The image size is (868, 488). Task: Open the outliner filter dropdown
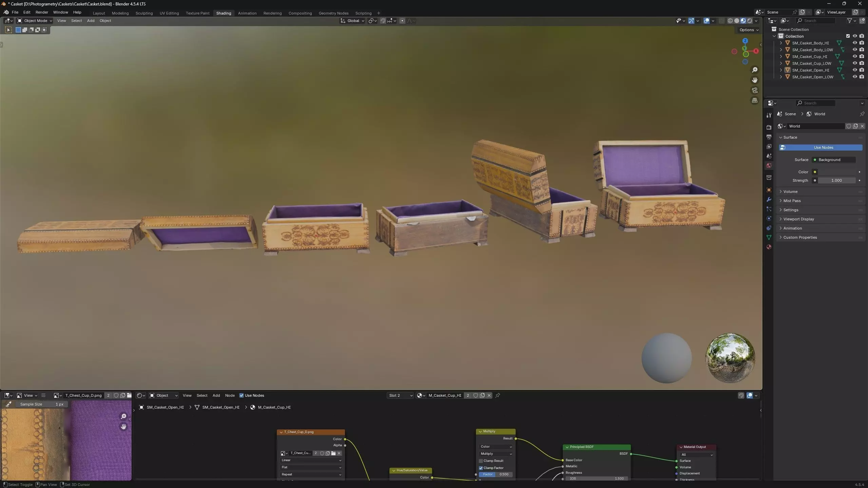[851, 21]
